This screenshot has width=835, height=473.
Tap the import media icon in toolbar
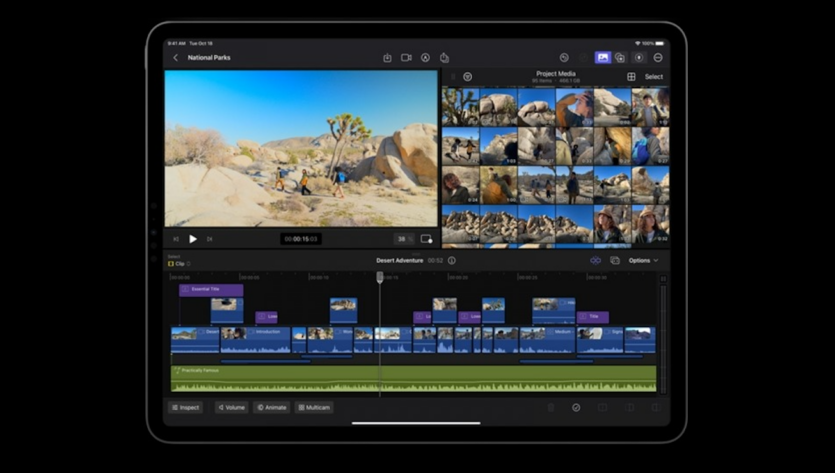(x=387, y=58)
